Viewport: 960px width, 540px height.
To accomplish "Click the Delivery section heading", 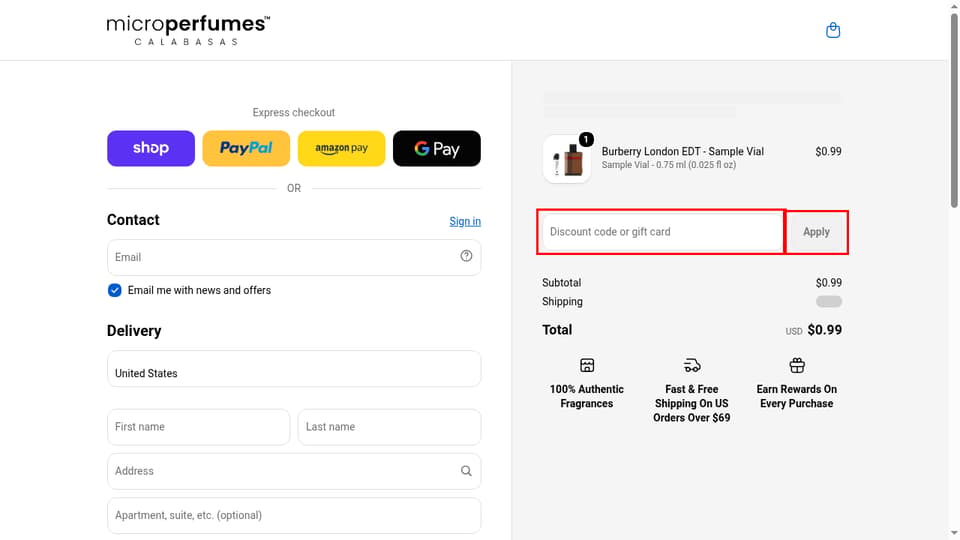I will (x=134, y=331).
